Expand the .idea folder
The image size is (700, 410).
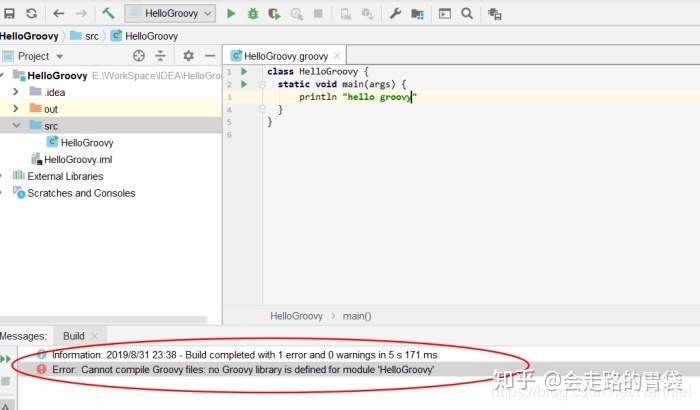[x=16, y=92]
